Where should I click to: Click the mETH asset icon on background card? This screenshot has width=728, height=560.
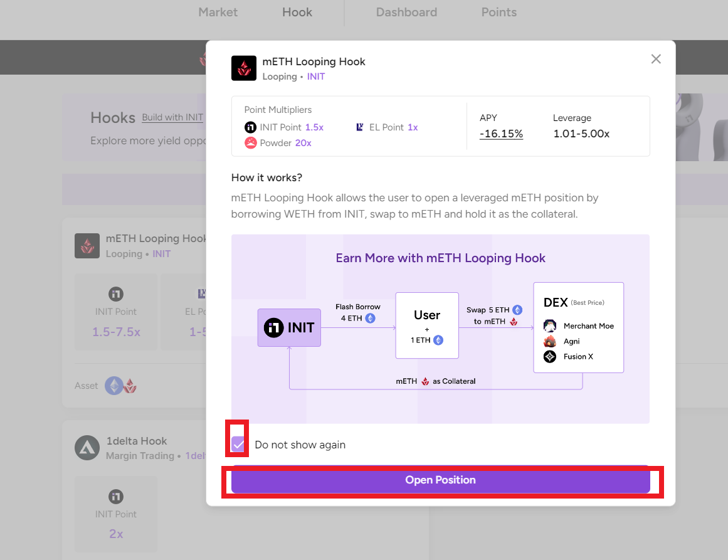130,386
